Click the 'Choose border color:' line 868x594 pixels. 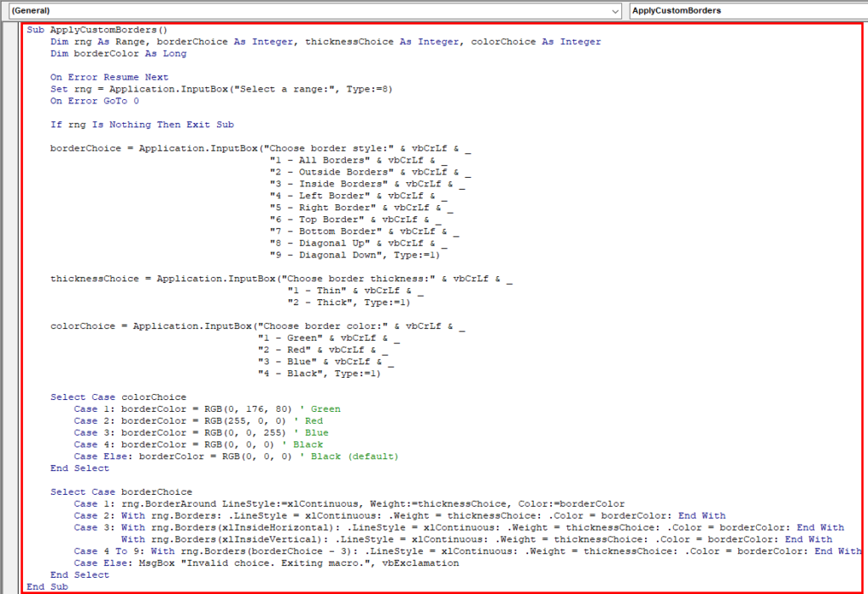[x=258, y=326]
